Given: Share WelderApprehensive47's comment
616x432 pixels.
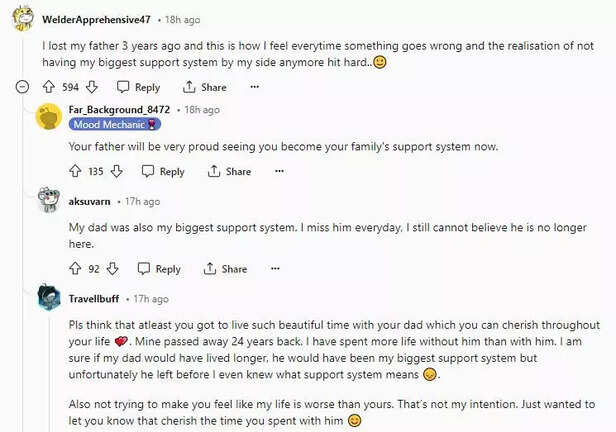Looking at the screenshot, I should point(204,87).
